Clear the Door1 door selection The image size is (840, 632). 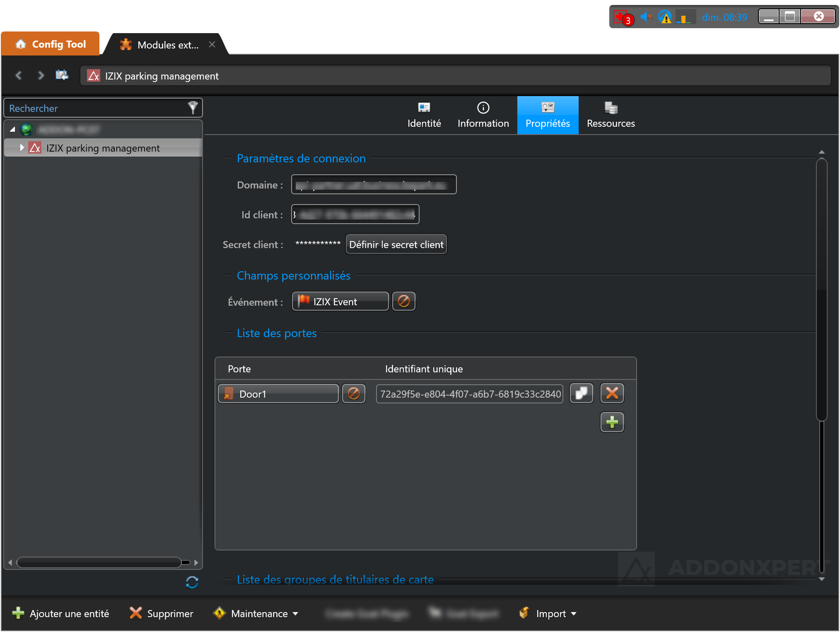point(353,393)
